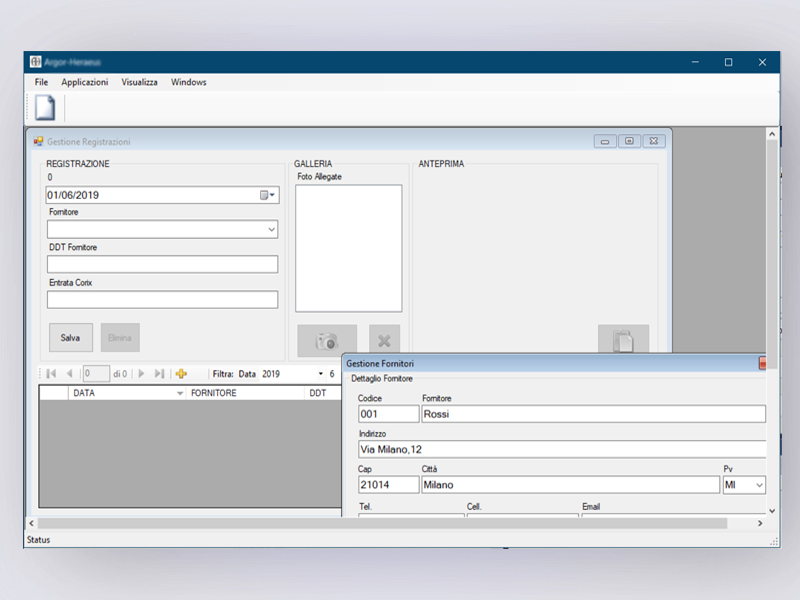The height and width of the screenshot is (600, 800).
Task: Open the Windows menu
Action: point(188,82)
